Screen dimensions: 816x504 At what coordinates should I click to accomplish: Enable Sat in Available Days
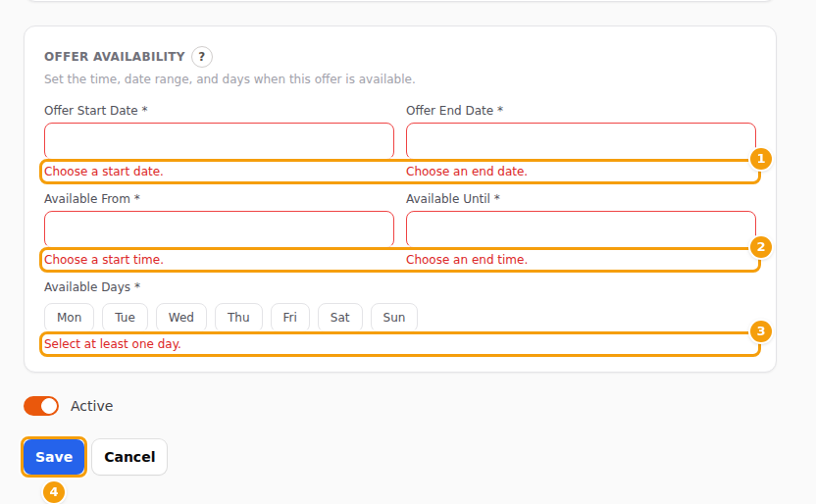tap(339, 318)
